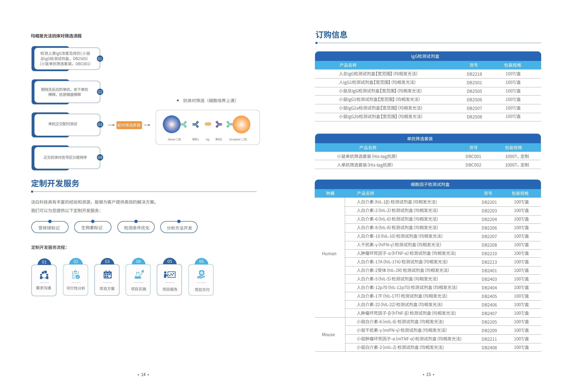Click the orange 配对筛选原理 button
Image resolution: width=574 pixels, height=392 pixels.
click(129, 125)
